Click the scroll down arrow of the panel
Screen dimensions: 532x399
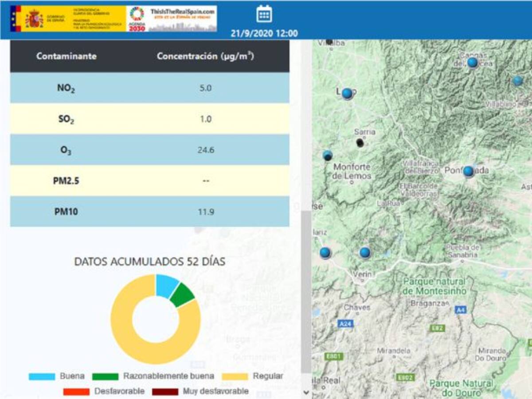[306, 392]
